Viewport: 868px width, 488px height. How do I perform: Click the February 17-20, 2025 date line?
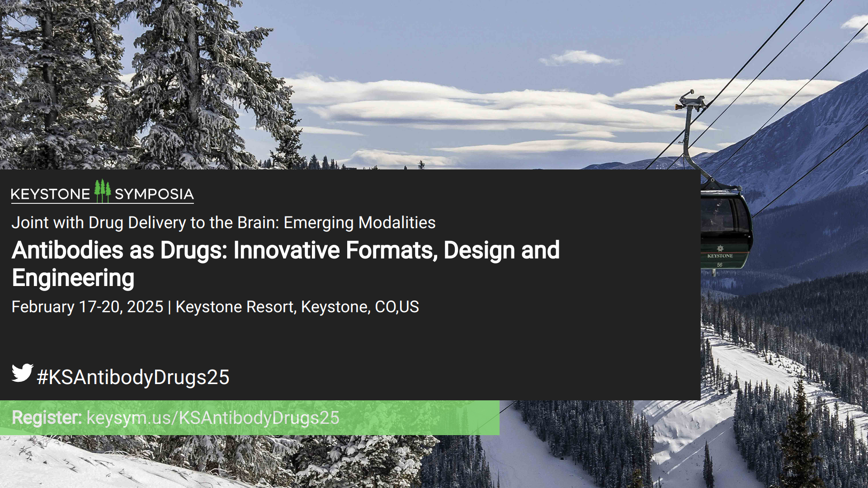coord(215,307)
